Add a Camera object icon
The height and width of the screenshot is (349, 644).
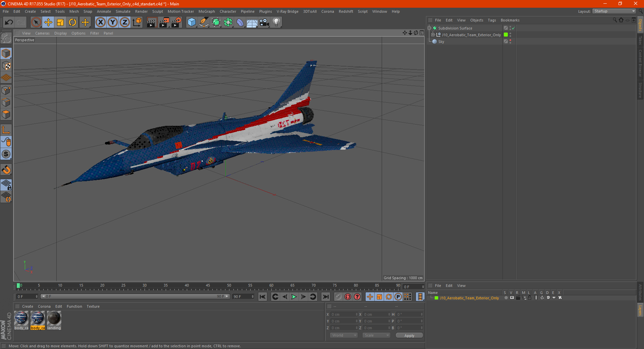(264, 22)
